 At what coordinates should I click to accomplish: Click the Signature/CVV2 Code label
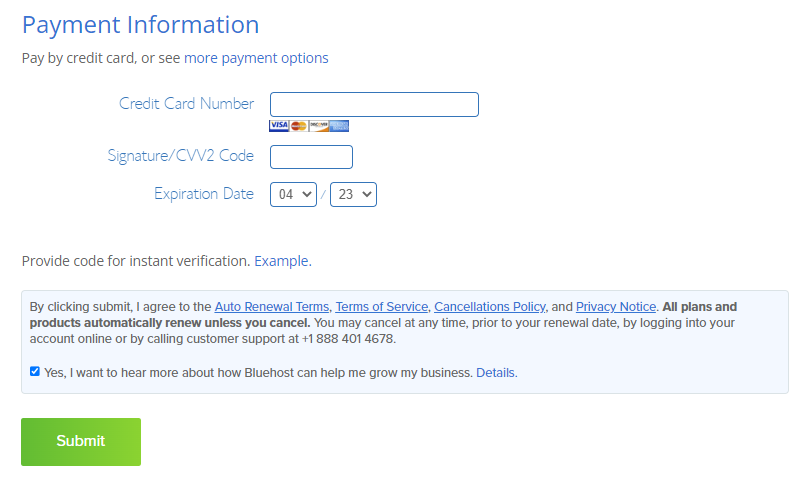tap(180, 156)
